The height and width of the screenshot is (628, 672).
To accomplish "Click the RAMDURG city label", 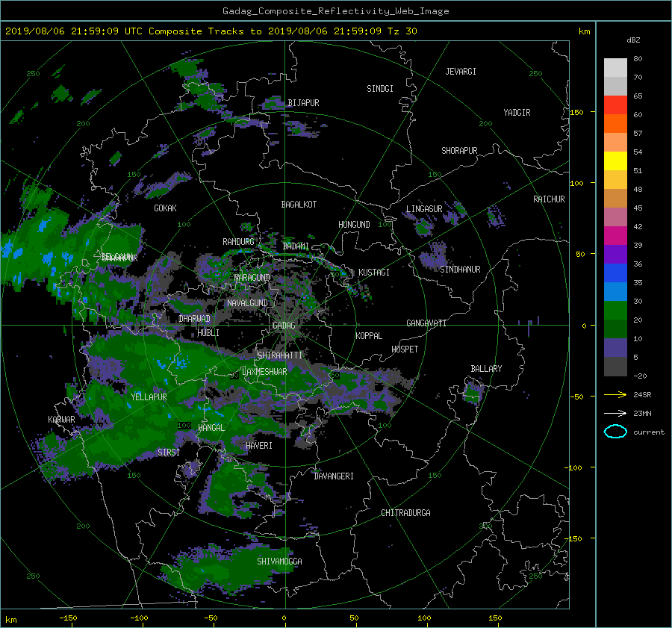I will (238, 242).
